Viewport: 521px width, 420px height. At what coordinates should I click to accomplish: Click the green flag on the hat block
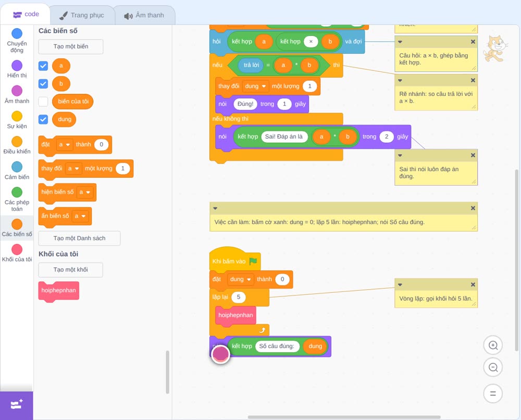[x=253, y=261]
